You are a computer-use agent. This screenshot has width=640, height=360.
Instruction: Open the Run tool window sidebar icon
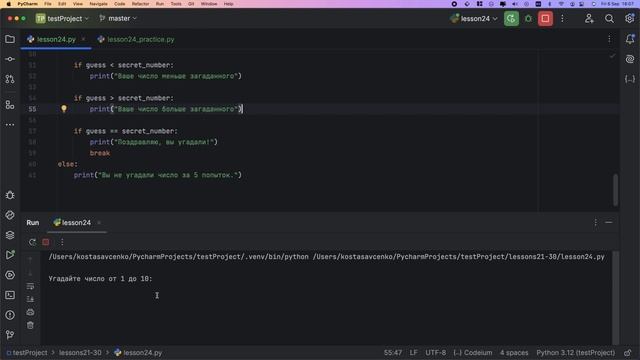pyautogui.click(x=10, y=255)
